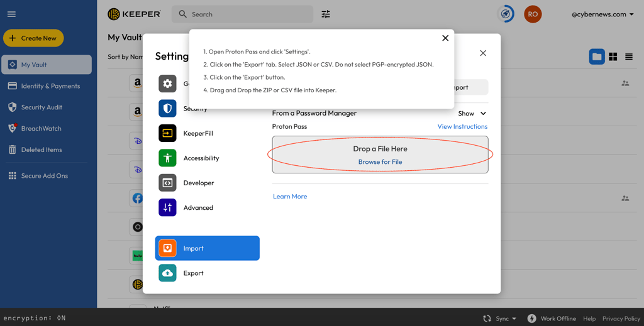Select the General settings gear icon
Viewport: 644px width, 326px height.
167,84
